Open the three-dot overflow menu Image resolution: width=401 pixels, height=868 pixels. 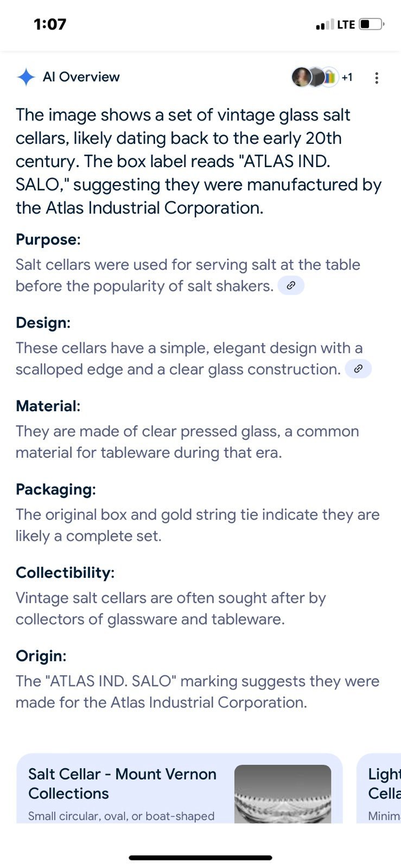point(376,78)
